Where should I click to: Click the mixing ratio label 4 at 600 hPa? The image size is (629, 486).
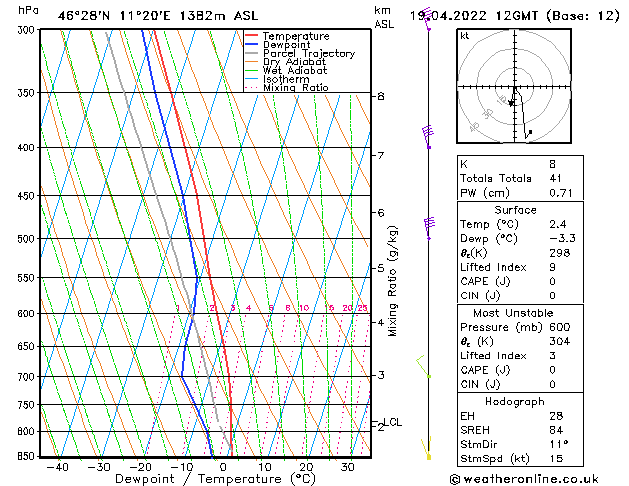coord(248,308)
